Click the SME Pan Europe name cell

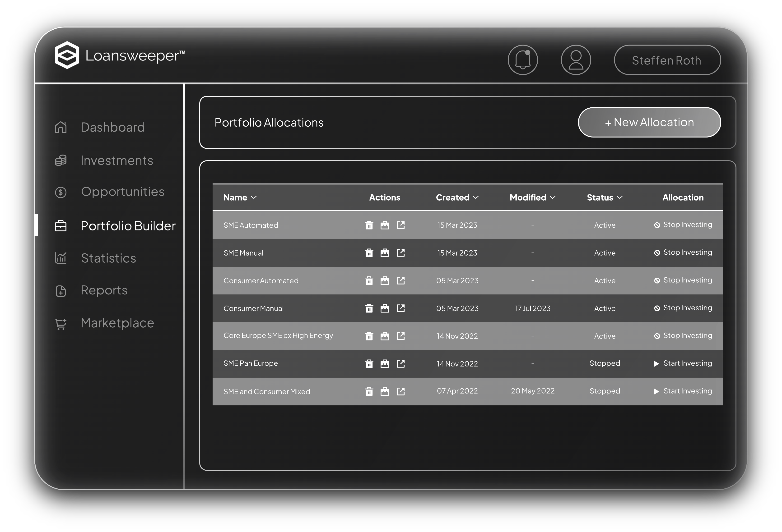(251, 363)
